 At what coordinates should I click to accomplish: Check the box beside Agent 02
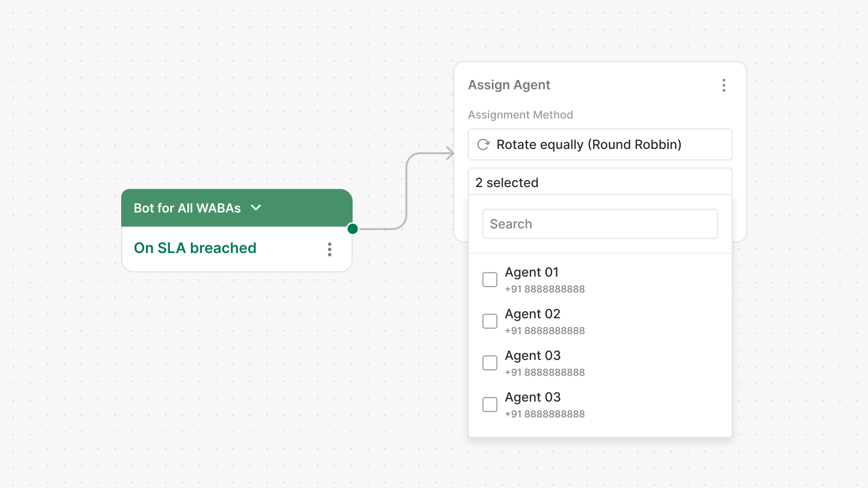click(x=490, y=321)
